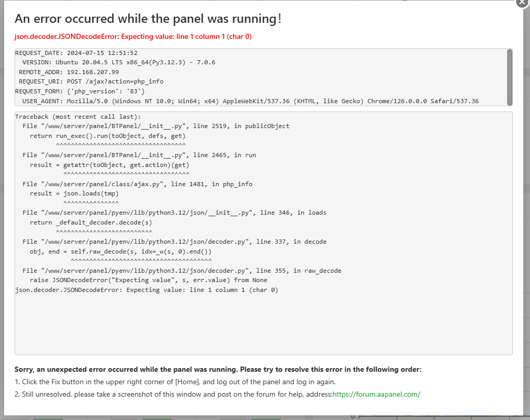The image size is (530, 420).
Task: Open the forum.aapanel.com help link
Action: [376, 394]
